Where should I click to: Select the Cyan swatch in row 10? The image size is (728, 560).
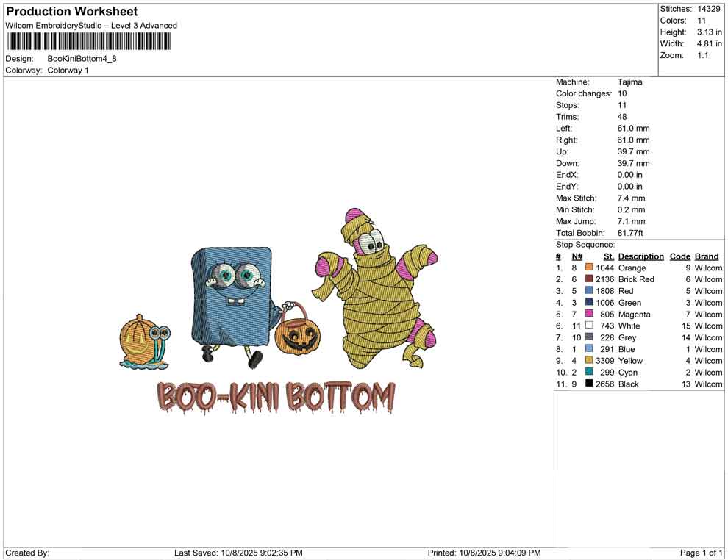pyautogui.click(x=589, y=372)
